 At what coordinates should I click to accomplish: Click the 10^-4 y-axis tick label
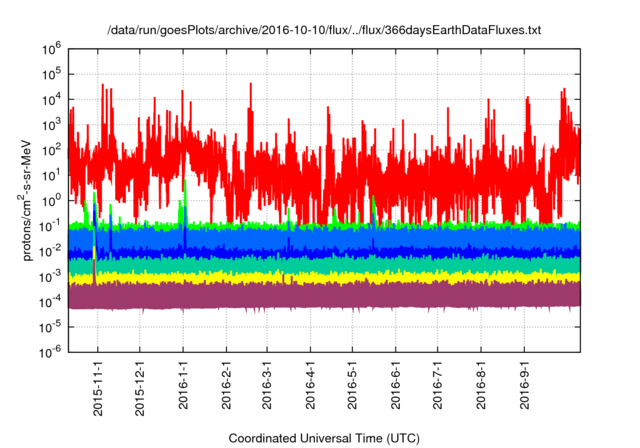[x=51, y=302]
